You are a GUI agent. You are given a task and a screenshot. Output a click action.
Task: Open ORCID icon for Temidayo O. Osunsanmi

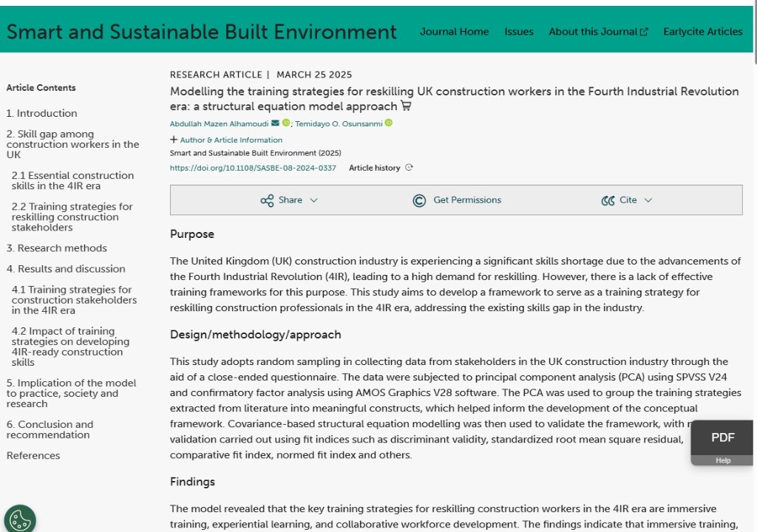389,123
